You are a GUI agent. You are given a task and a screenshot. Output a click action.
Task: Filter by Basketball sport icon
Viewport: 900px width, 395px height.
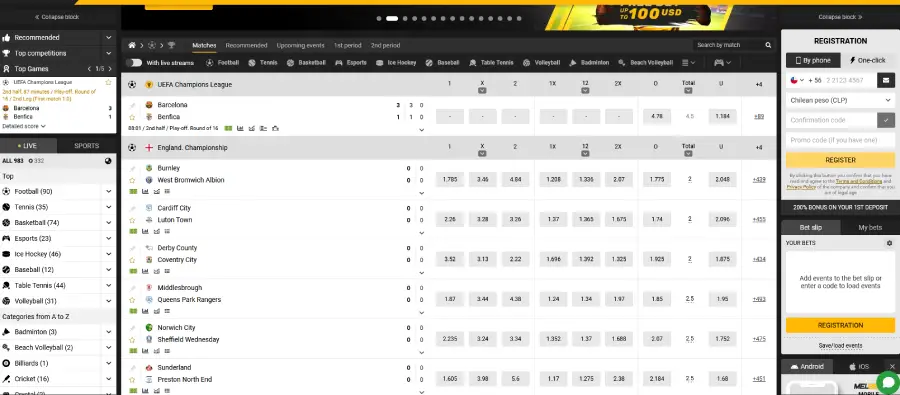click(x=290, y=63)
